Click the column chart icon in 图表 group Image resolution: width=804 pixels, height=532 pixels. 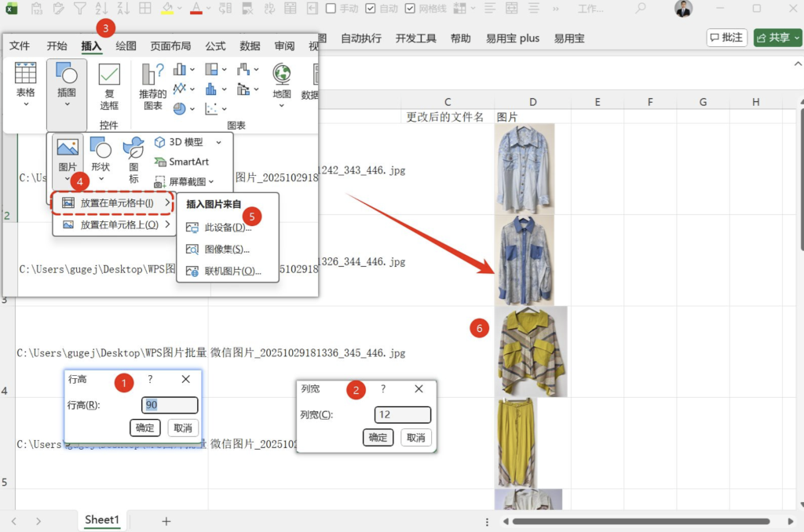(180, 69)
